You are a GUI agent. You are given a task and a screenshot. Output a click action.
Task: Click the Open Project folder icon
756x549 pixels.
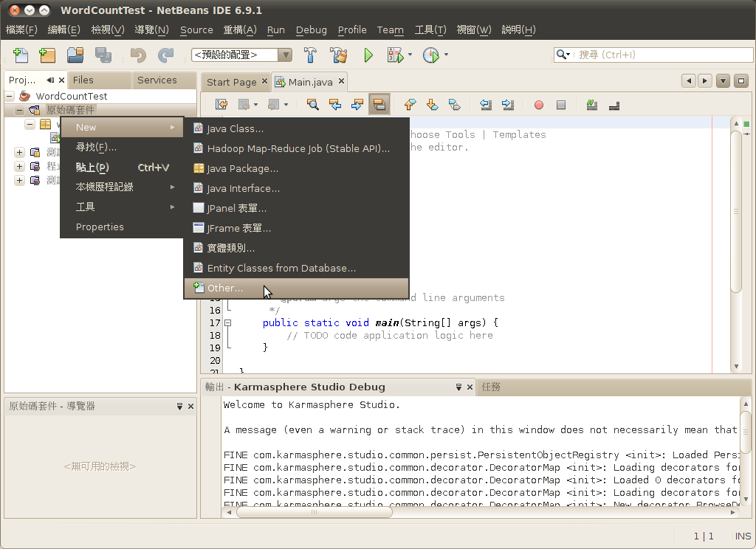tap(75, 55)
